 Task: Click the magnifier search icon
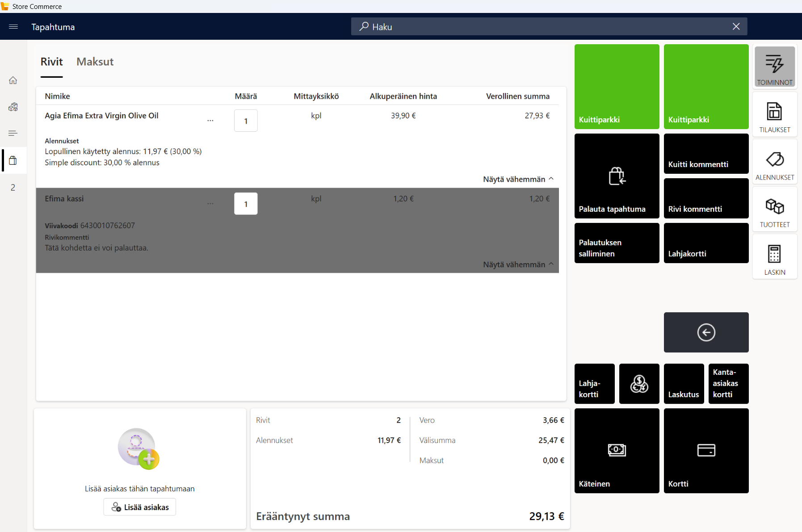(x=364, y=26)
